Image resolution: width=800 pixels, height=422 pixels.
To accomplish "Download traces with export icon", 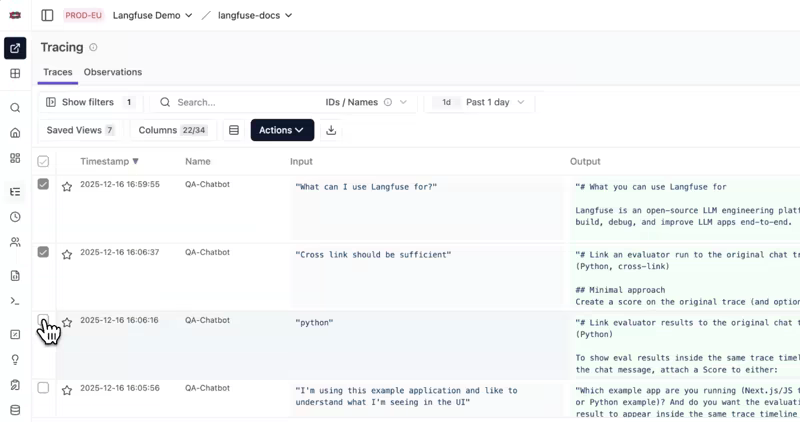I will coord(331,130).
